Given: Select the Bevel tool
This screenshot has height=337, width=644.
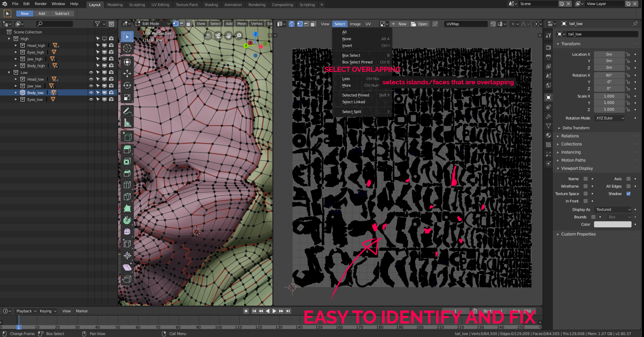Looking at the screenshot, I should pos(127,173).
